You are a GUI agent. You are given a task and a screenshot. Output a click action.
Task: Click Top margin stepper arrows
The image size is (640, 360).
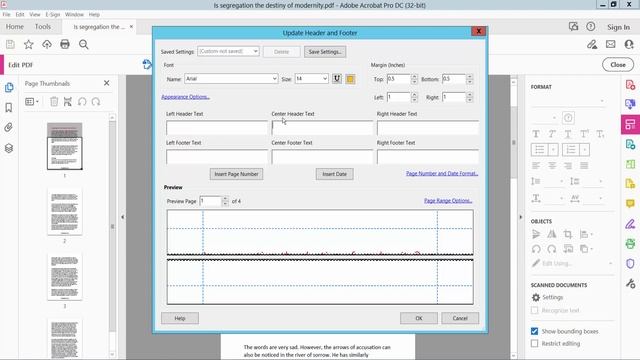414,79
